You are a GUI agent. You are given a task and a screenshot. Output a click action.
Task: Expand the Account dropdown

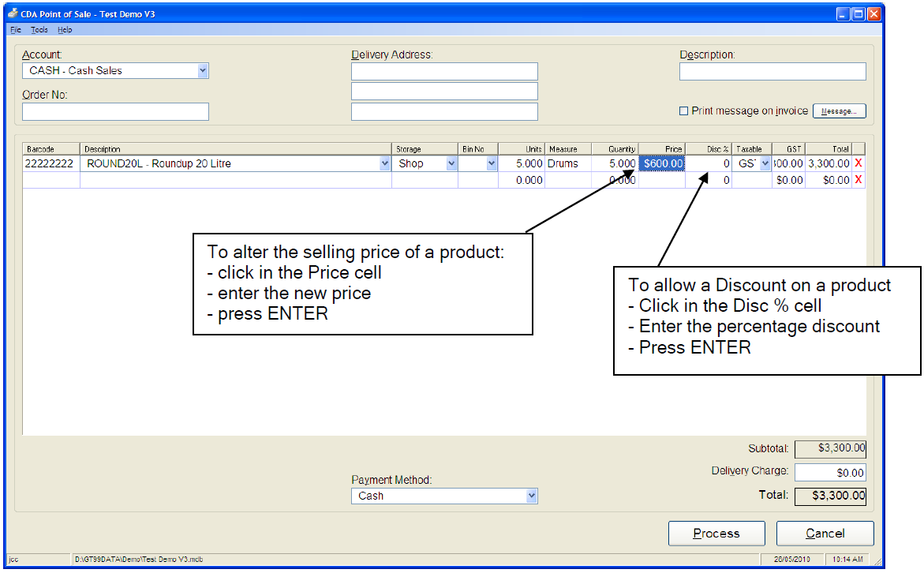coord(203,70)
